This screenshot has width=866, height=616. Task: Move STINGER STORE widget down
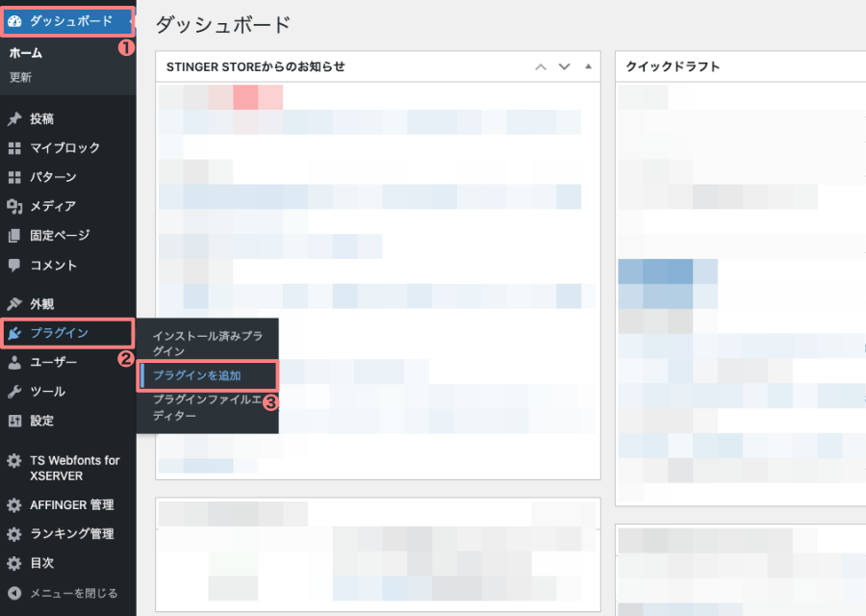pos(564,66)
